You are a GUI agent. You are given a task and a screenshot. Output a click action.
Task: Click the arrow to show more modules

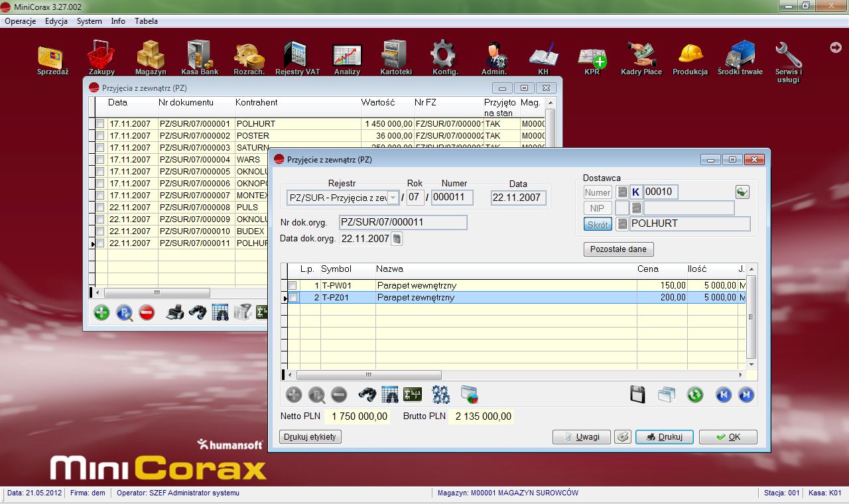coord(835,47)
